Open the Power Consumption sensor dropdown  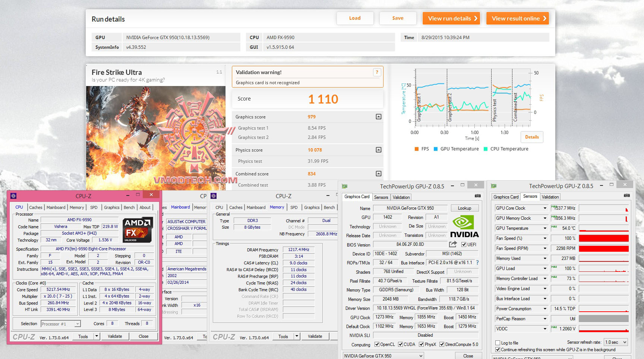coord(545,309)
